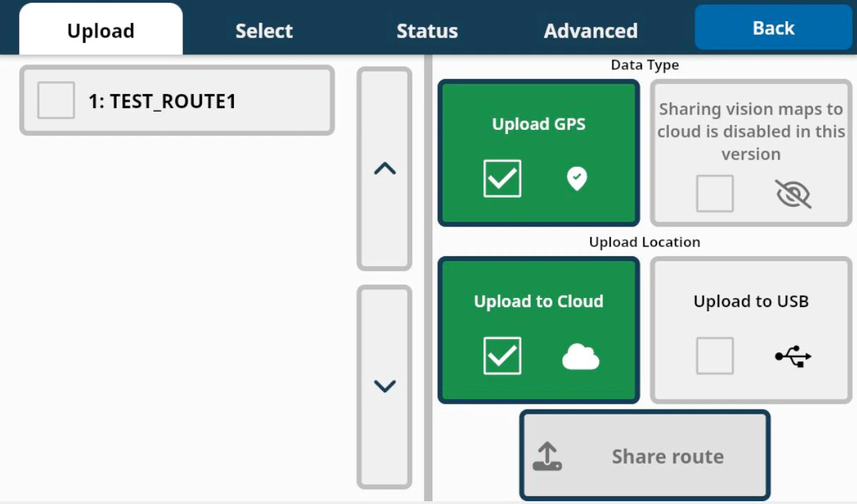Click the up chevron to scroll routes
This screenshot has width=857, height=504.
(x=384, y=167)
